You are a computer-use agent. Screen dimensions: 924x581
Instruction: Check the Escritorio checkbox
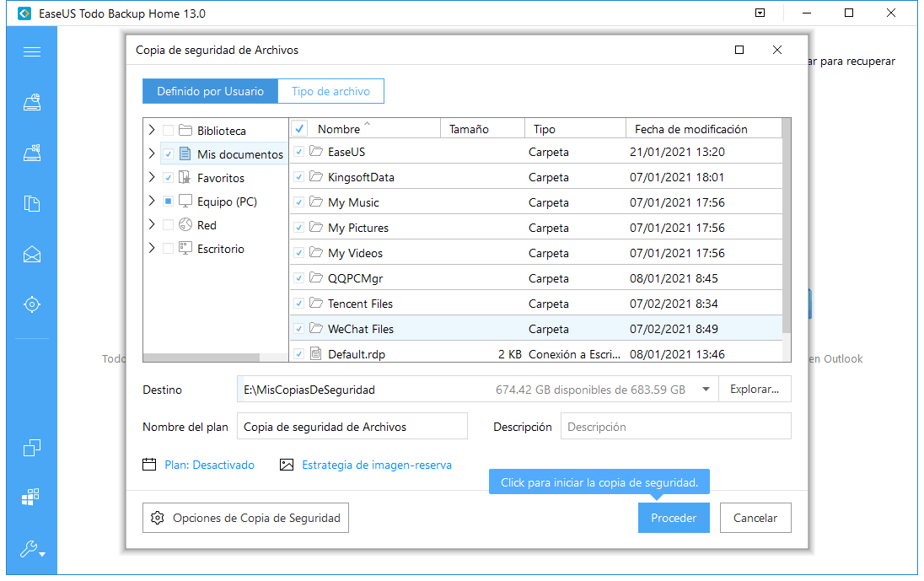(168, 248)
